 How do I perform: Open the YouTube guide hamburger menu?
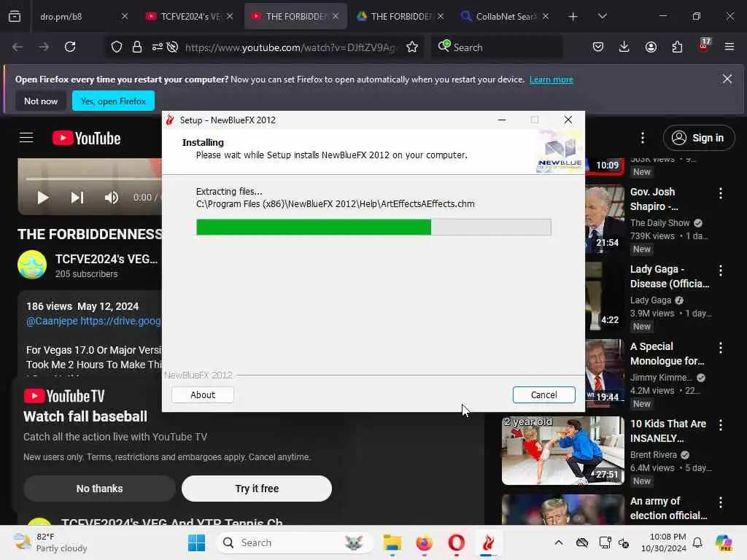pyautogui.click(x=26, y=138)
